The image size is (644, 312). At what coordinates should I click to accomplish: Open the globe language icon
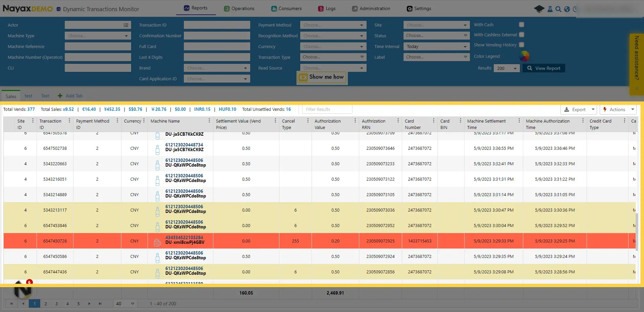(567, 9)
